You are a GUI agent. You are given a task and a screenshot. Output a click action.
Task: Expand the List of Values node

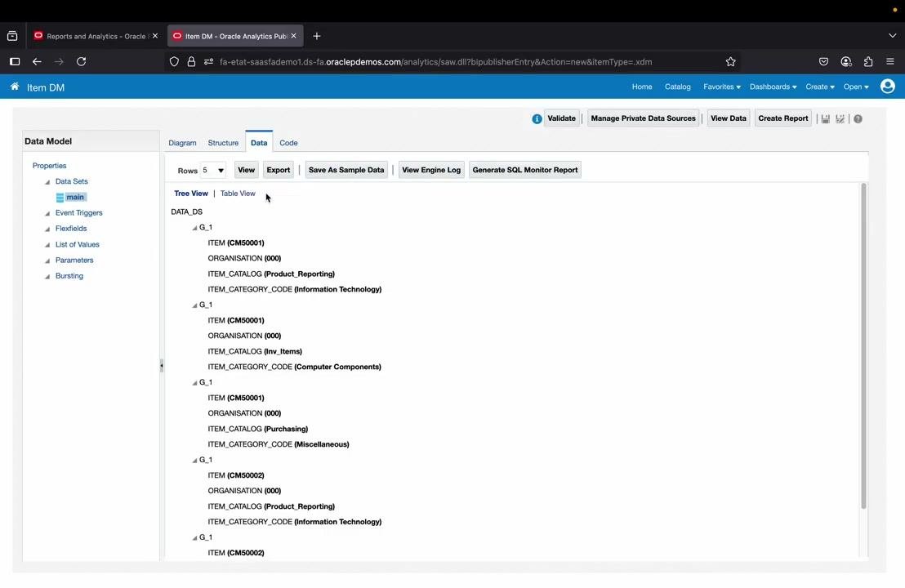tap(47, 245)
